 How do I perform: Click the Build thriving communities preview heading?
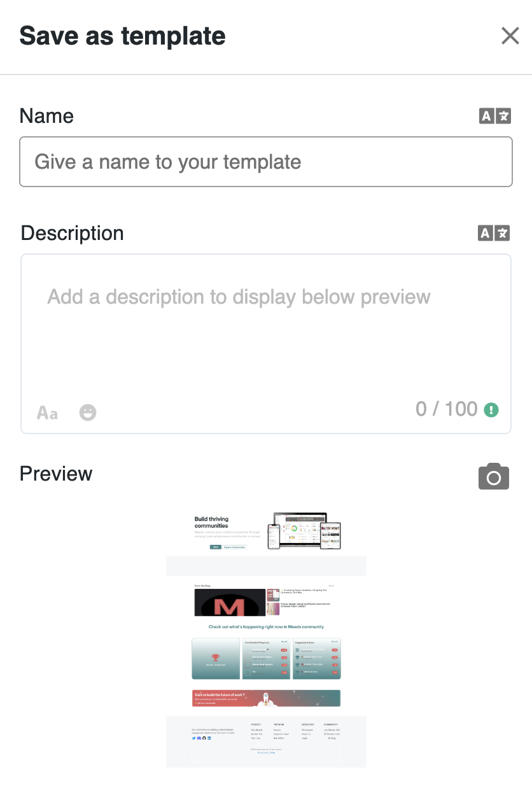[x=211, y=523]
